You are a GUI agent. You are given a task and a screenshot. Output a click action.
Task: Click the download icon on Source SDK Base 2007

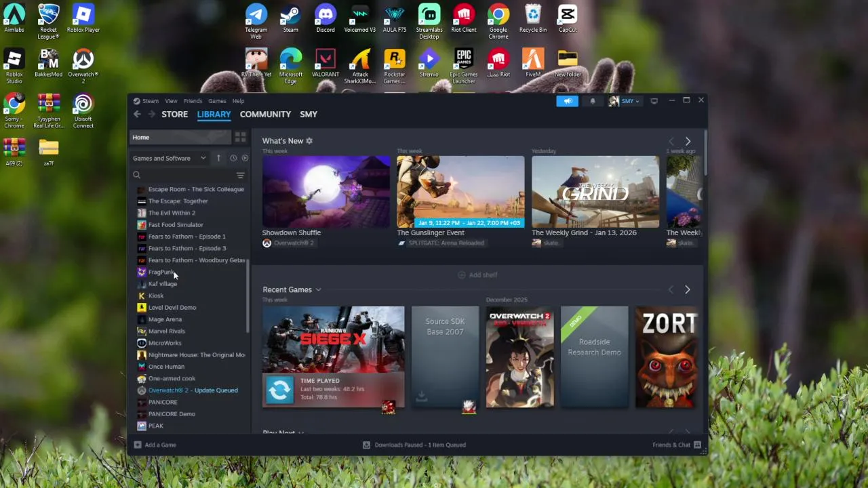tap(421, 396)
